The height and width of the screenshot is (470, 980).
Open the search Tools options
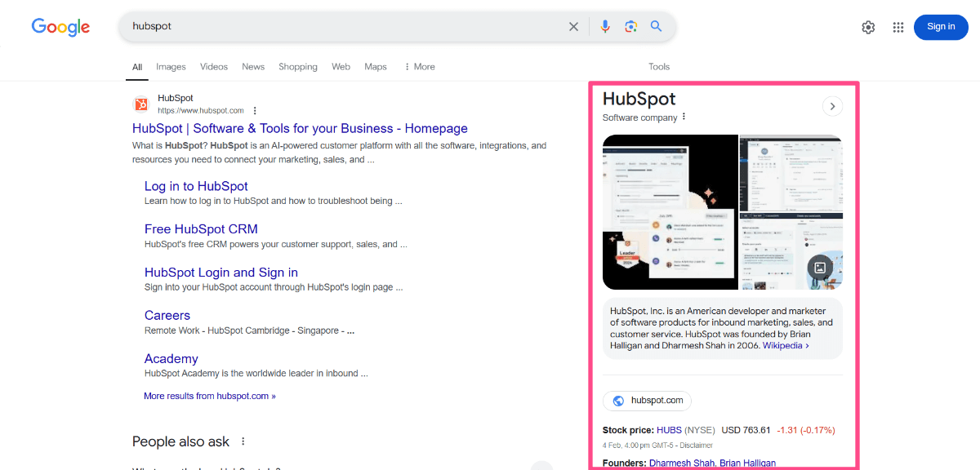(x=659, y=67)
